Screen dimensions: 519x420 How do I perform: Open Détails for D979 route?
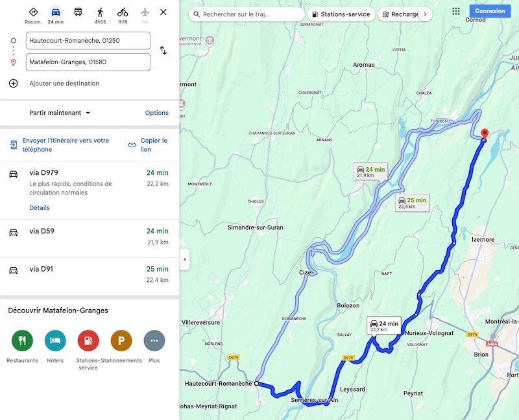(40, 207)
